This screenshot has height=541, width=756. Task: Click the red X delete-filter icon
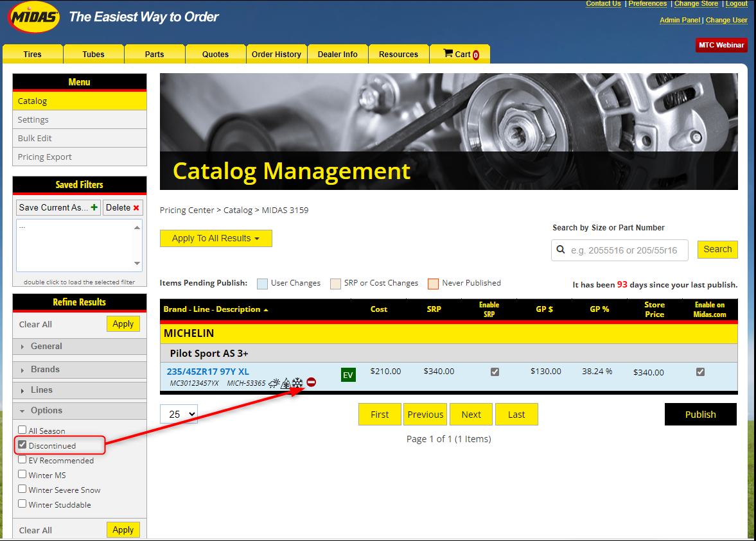[x=136, y=208]
